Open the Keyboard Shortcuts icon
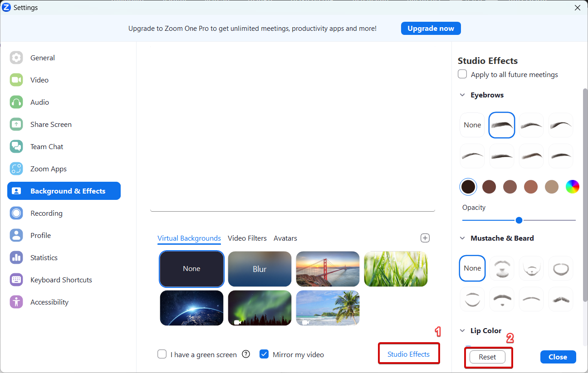The width and height of the screenshot is (588, 373). (x=16, y=280)
